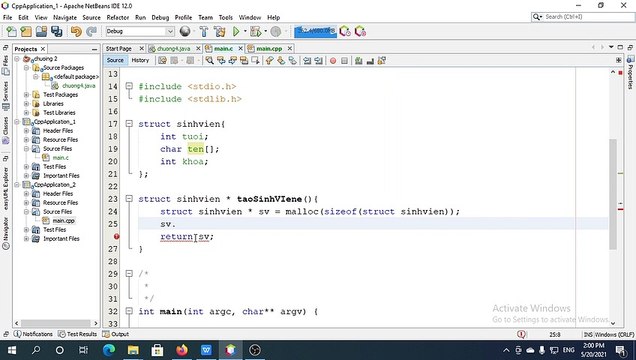Fold the main function at line 32
The width and height of the screenshot is (636, 360).
click(x=129, y=311)
